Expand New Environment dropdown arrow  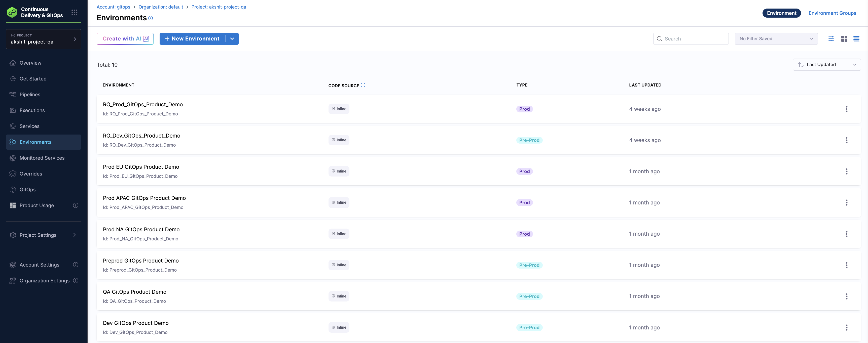(x=232, y=39)
